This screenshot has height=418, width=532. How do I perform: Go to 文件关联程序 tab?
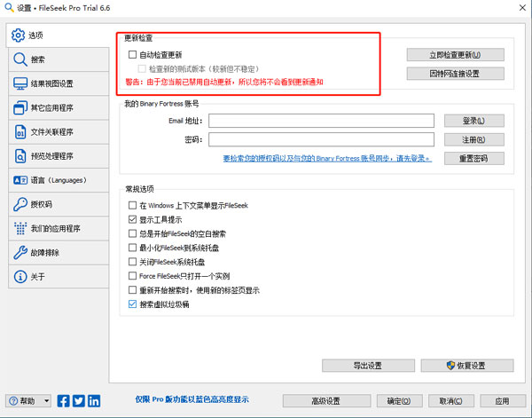click(x=59, y=131)
